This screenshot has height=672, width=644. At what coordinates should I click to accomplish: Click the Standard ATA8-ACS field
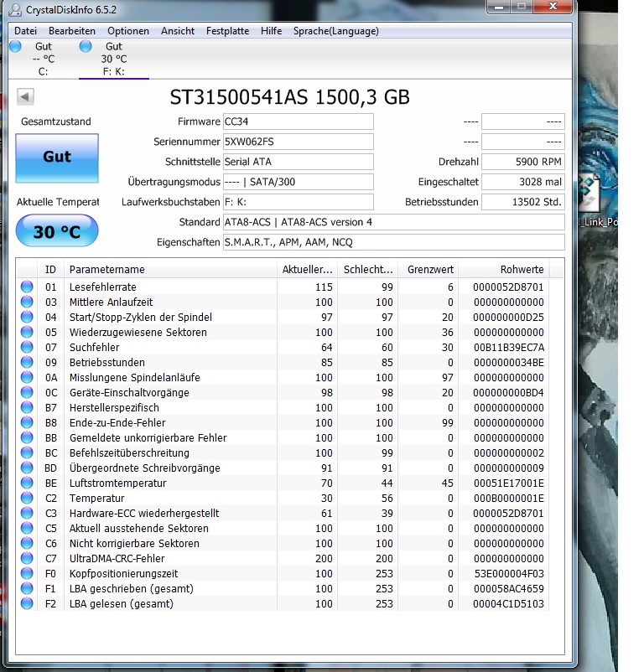[x=393, y=222]
